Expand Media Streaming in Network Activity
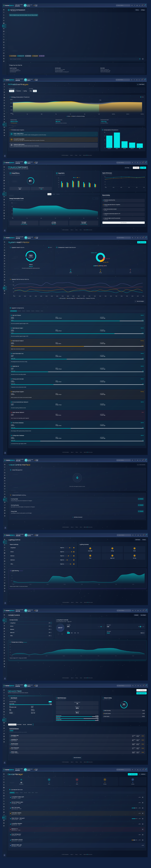The image size is (151, 868). point(124,711)
